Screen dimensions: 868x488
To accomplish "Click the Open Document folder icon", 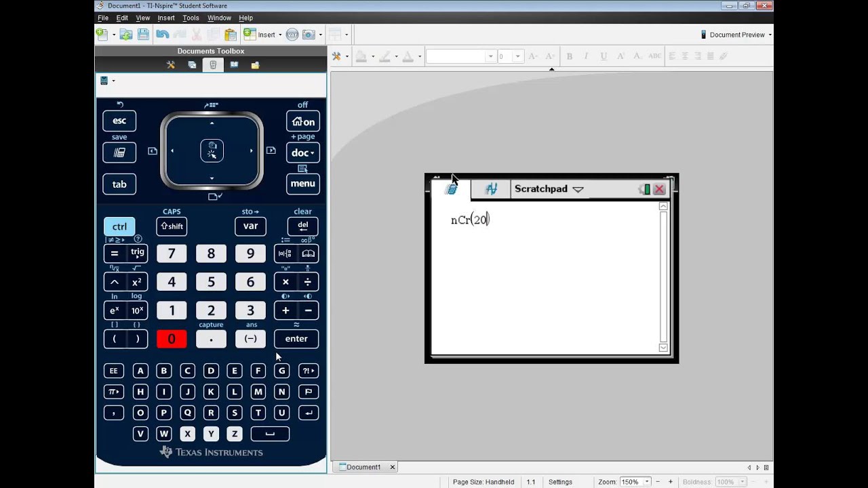I will (126, 35).
